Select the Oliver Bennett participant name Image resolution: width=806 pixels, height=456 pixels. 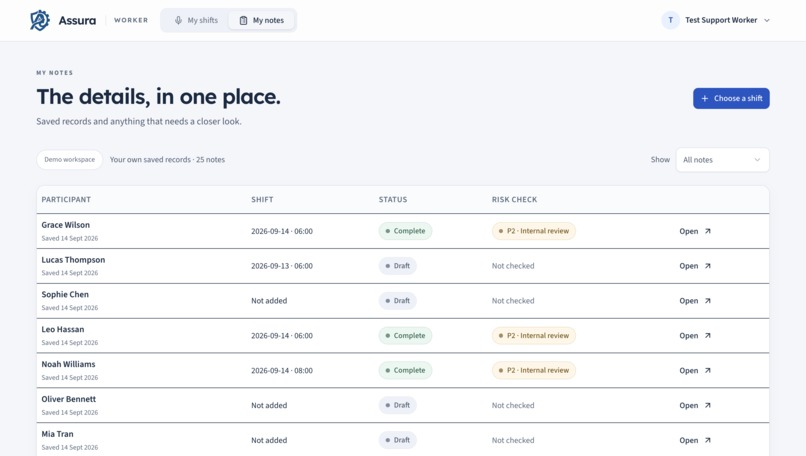[68, 399]
